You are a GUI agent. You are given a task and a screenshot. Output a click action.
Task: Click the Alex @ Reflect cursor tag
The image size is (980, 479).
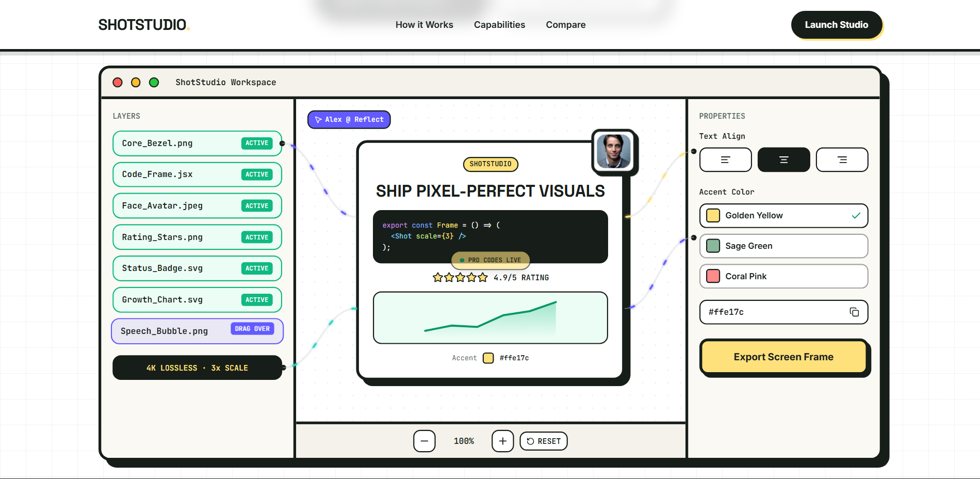349,120
